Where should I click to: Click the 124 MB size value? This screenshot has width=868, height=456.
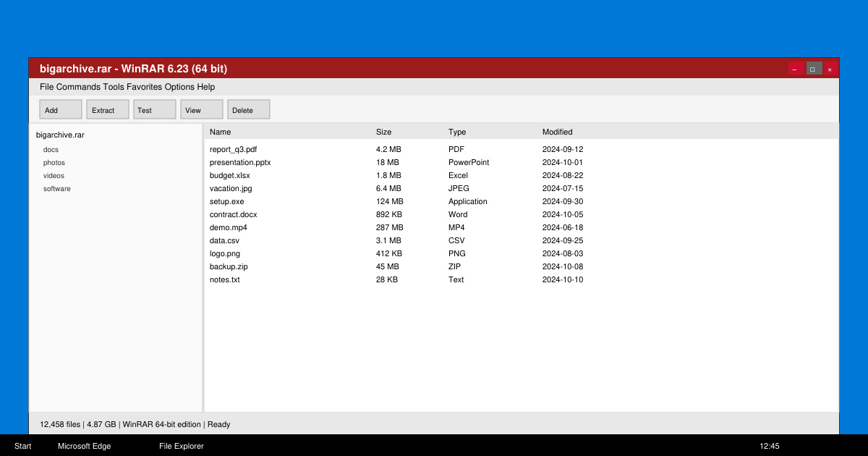pyautogui.click(x=390, y=201)
